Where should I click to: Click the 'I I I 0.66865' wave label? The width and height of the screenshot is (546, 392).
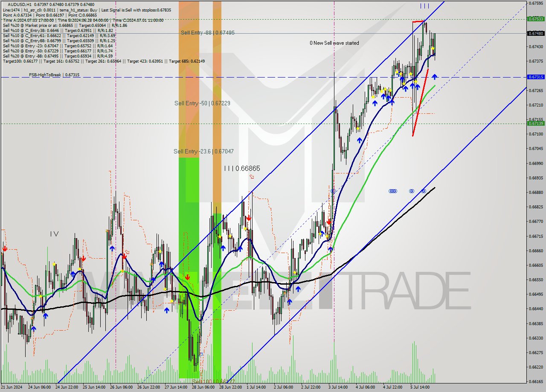click(242, 168)
